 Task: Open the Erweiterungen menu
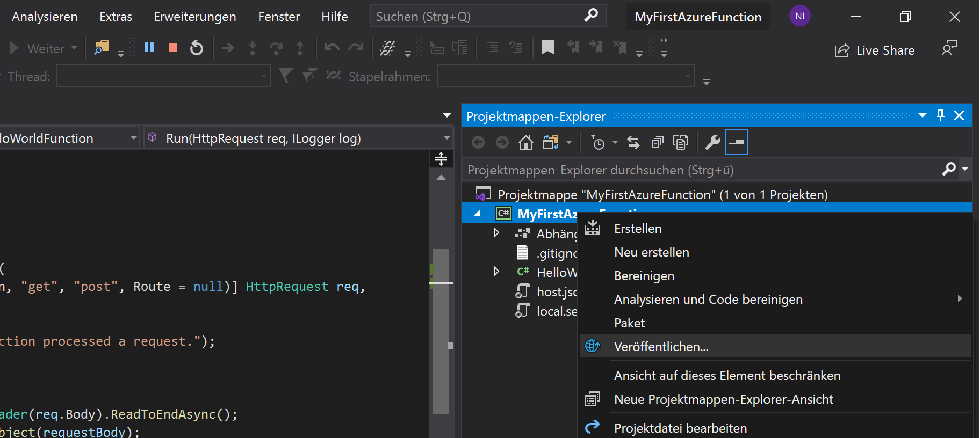[194, 17]
